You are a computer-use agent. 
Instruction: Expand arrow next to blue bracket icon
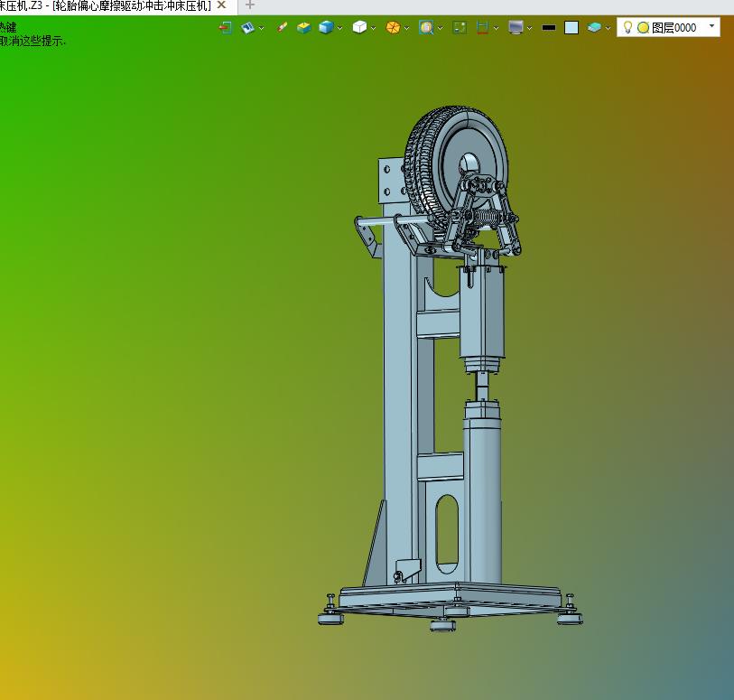click(x=496, y=29)
